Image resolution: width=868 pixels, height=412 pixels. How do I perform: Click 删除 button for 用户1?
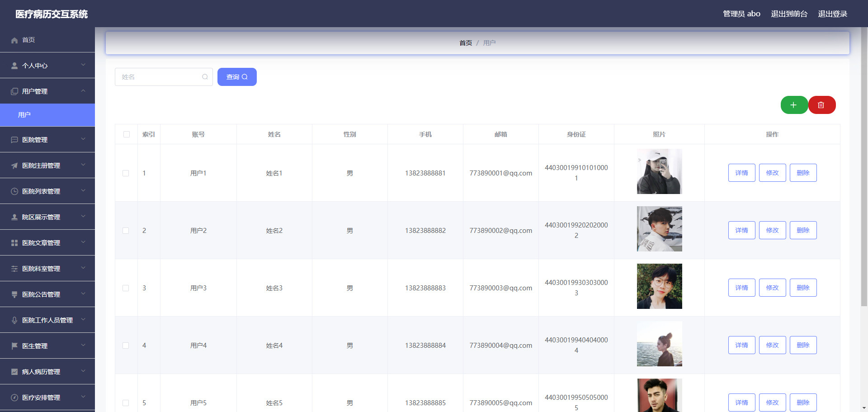tap(803, 173)
